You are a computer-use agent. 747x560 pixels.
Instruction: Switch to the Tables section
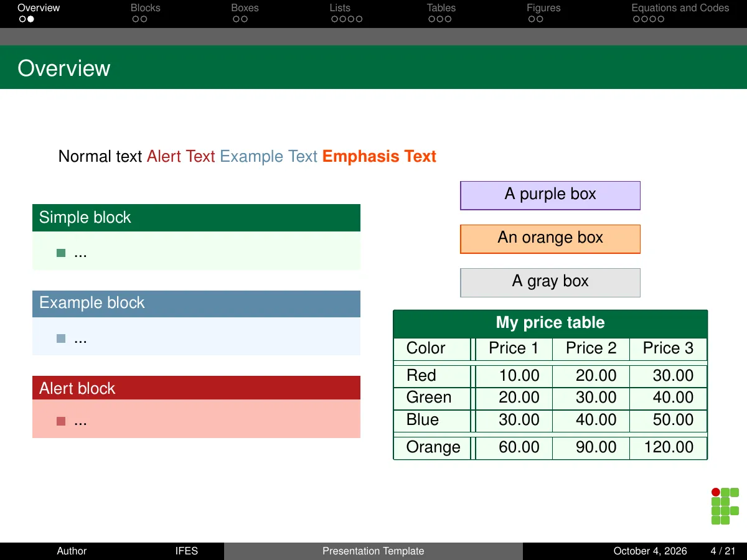441,8
